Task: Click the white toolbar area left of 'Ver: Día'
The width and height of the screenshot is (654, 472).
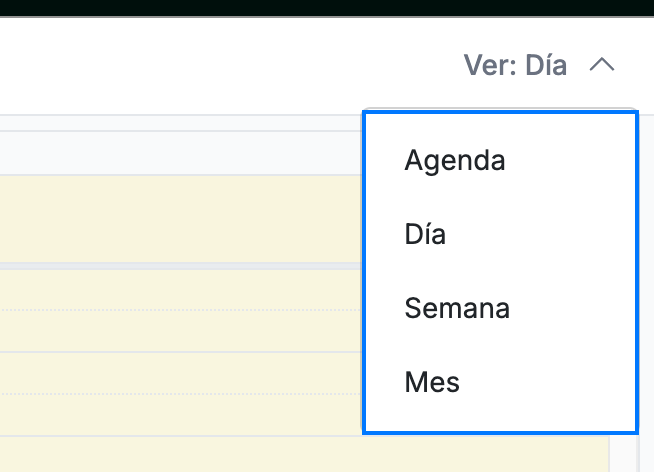Action: pyautogui.click(x=229, y=65)
